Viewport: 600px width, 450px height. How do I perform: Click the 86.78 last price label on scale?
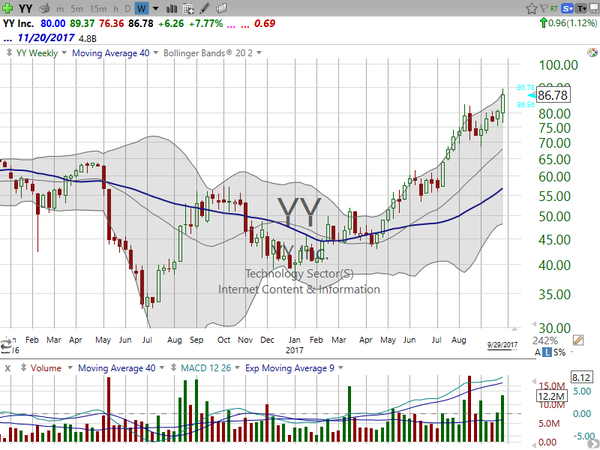tap(552, 95)
